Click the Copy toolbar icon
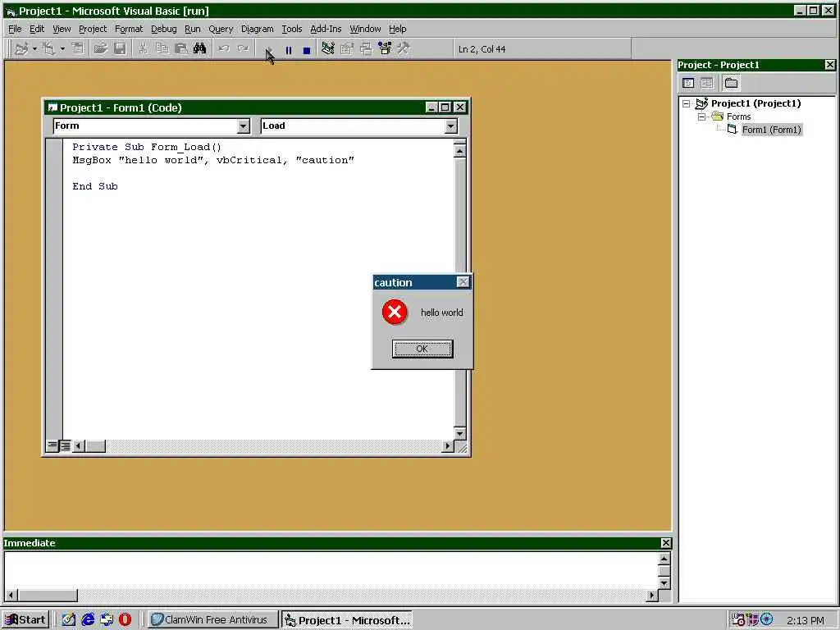840x630 pixels. pyautogui.click(x=162, y=48)
